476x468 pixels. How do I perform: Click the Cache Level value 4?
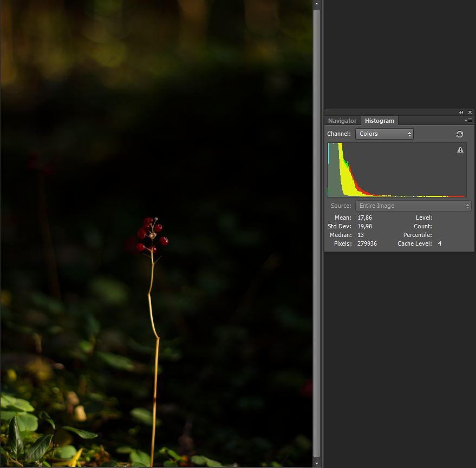(440, 243)
